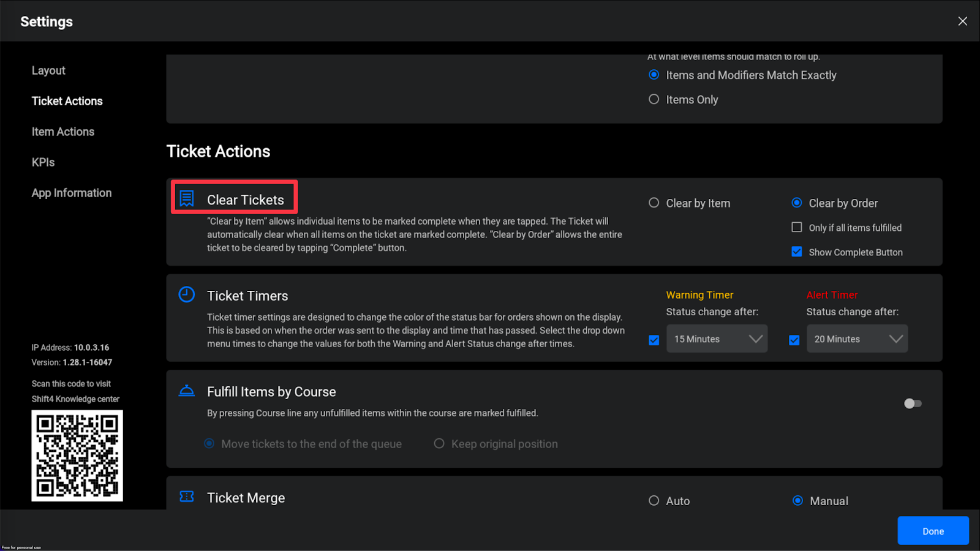The height and width of the screenshot is (551, 980).
Task: Click the Ticket Merge ticket icon
Action: click(x=187, y=497)
